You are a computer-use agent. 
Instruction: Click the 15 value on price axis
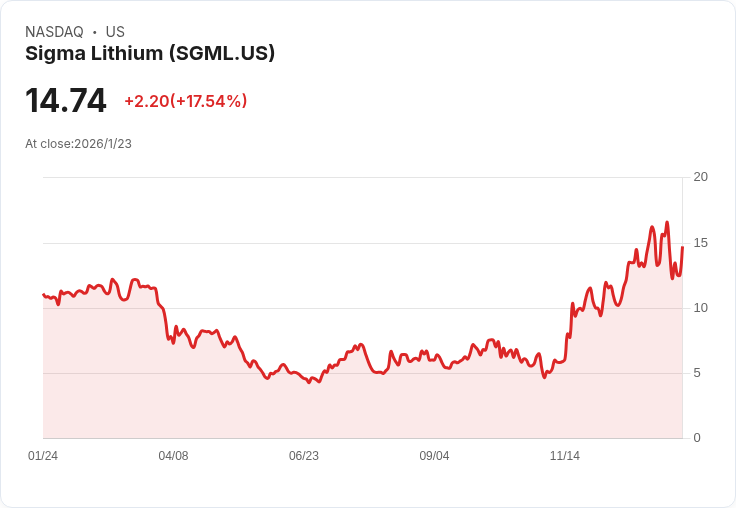point(700,243)
